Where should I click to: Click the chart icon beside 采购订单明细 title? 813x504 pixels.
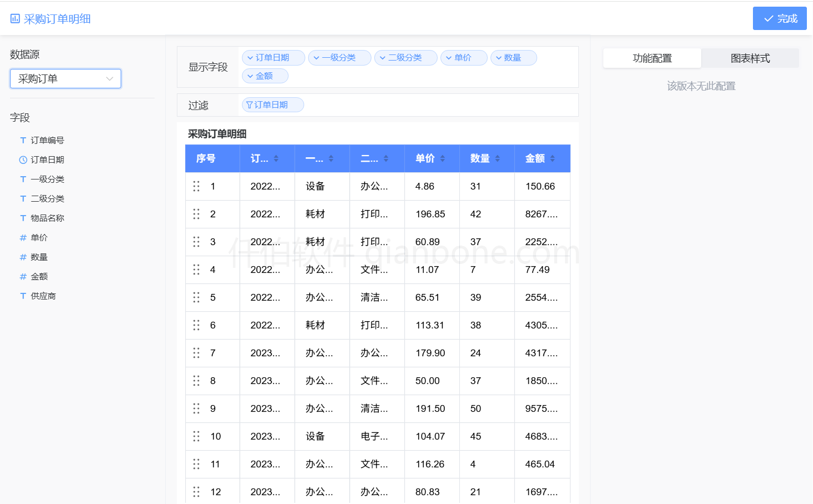click(12, 18)
